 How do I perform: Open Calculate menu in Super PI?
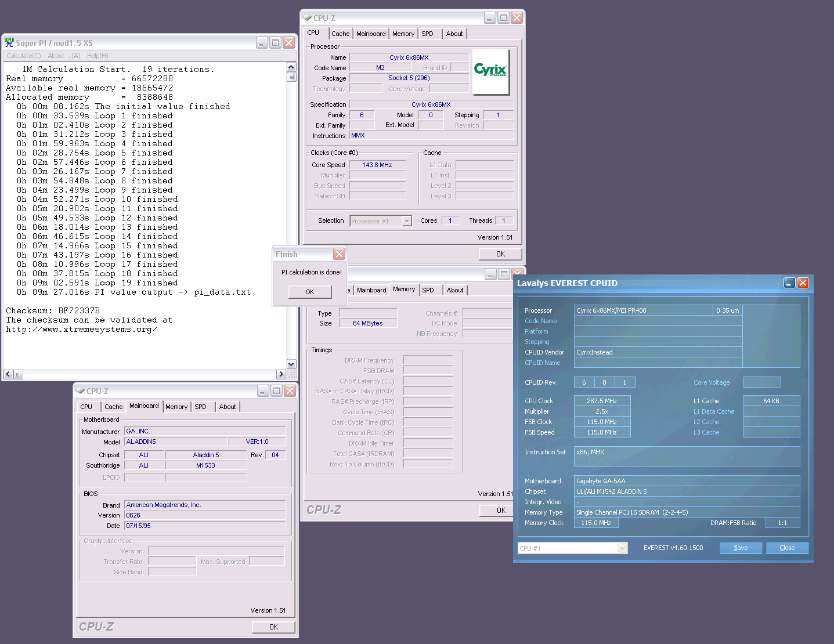tap(24, 56)
